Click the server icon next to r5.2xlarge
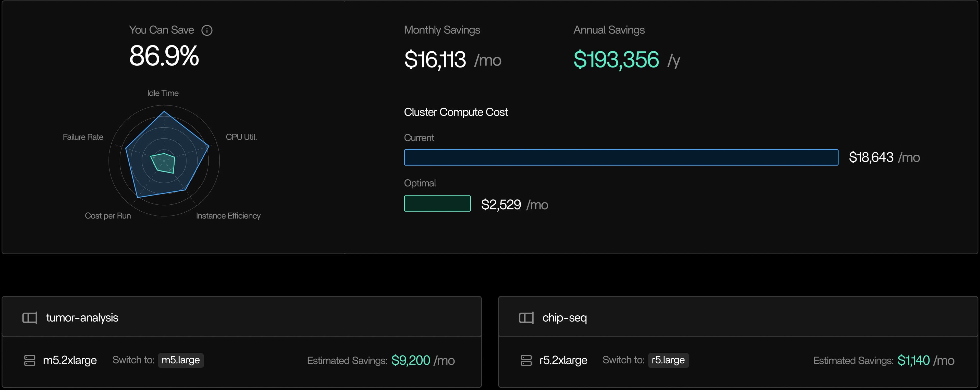Screen dimensions: 980x390 click(526, 360)
